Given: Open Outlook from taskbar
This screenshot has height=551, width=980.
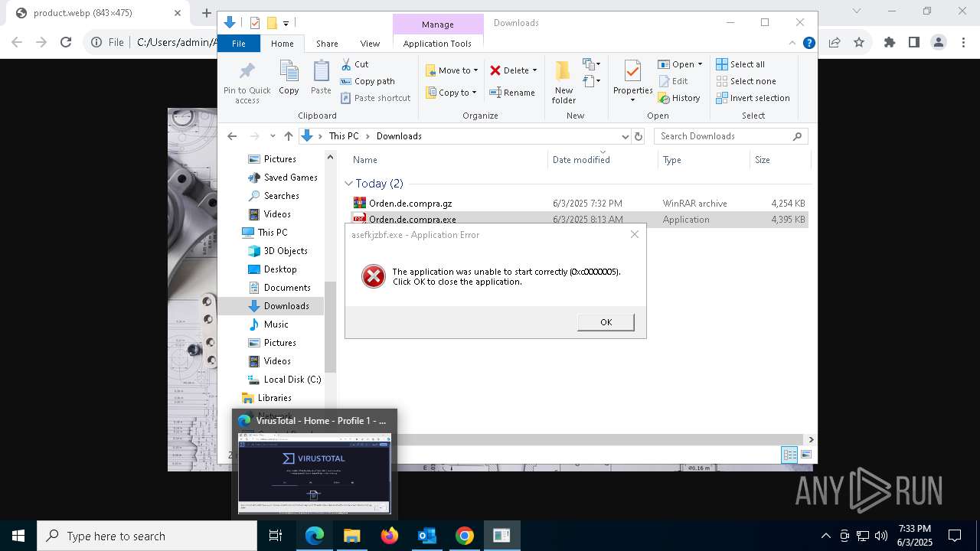Looking at the screenshot, I should pyautogui.click(x=426, y=536).
